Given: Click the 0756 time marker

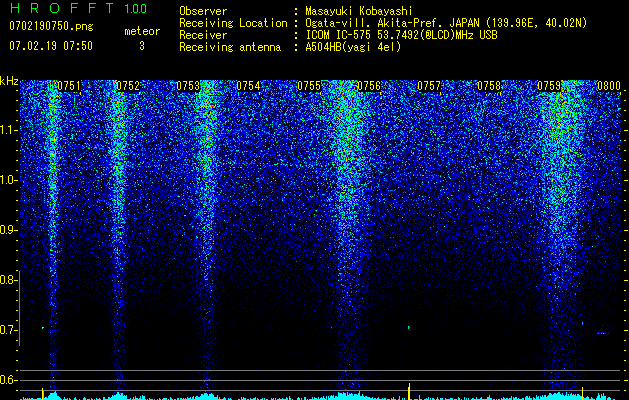Looking at the screenshot, I should click(x=369, y=86).
